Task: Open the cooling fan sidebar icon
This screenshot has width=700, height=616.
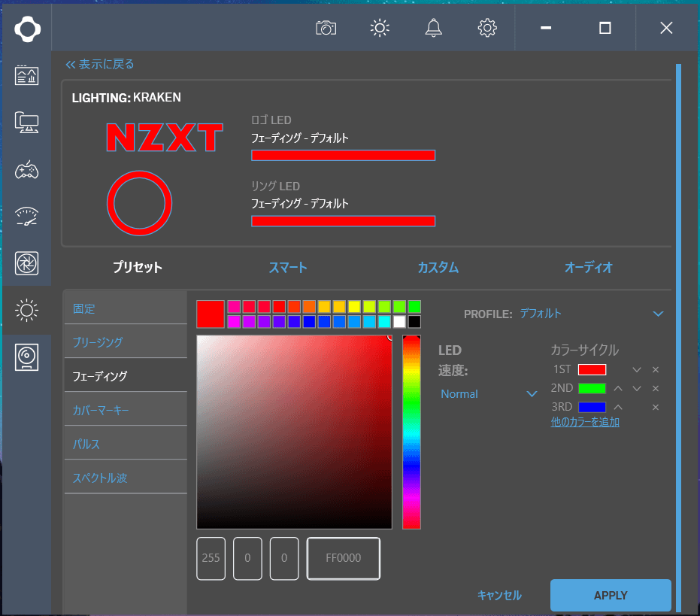Action: [x=27, y=263]
